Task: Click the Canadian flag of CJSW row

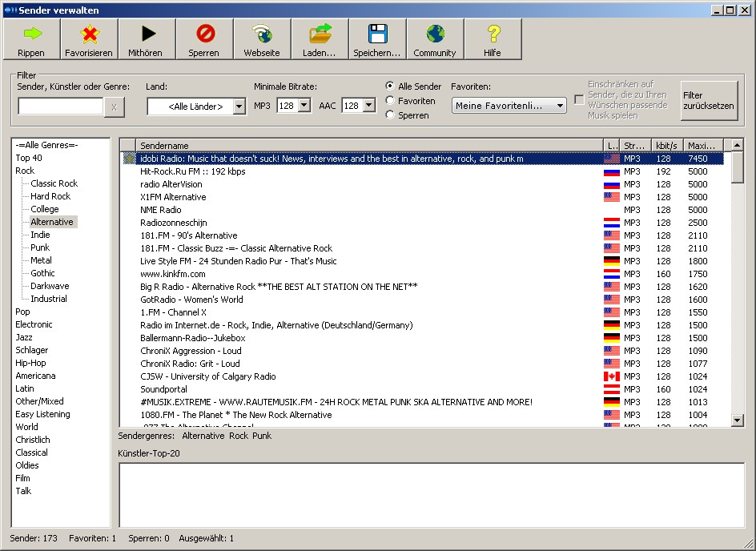Action: [x=611, y=376]
